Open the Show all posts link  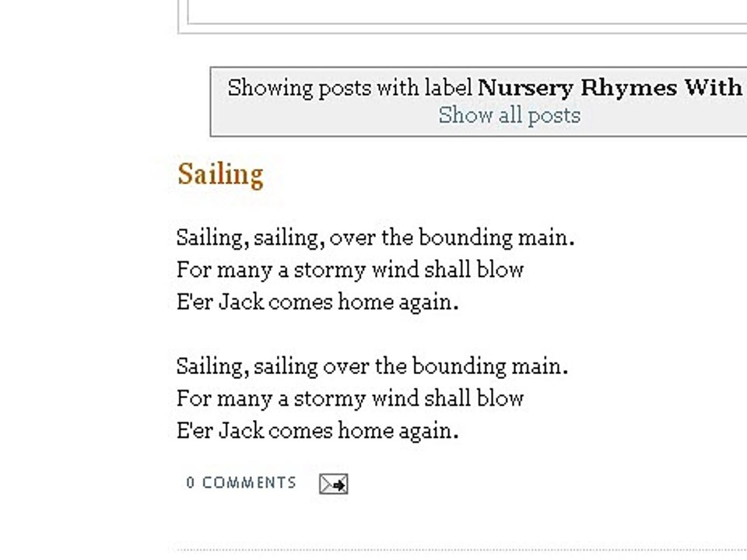[x=509, y=115]
